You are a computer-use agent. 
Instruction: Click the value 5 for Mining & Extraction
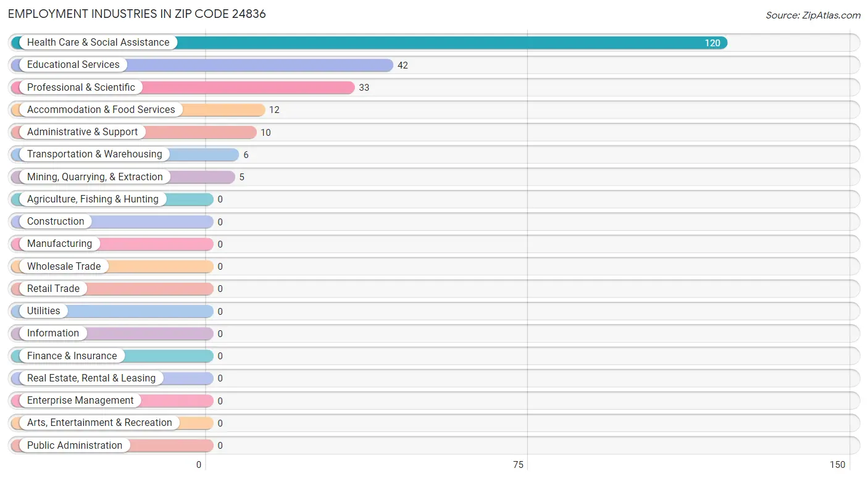point(242,177)
